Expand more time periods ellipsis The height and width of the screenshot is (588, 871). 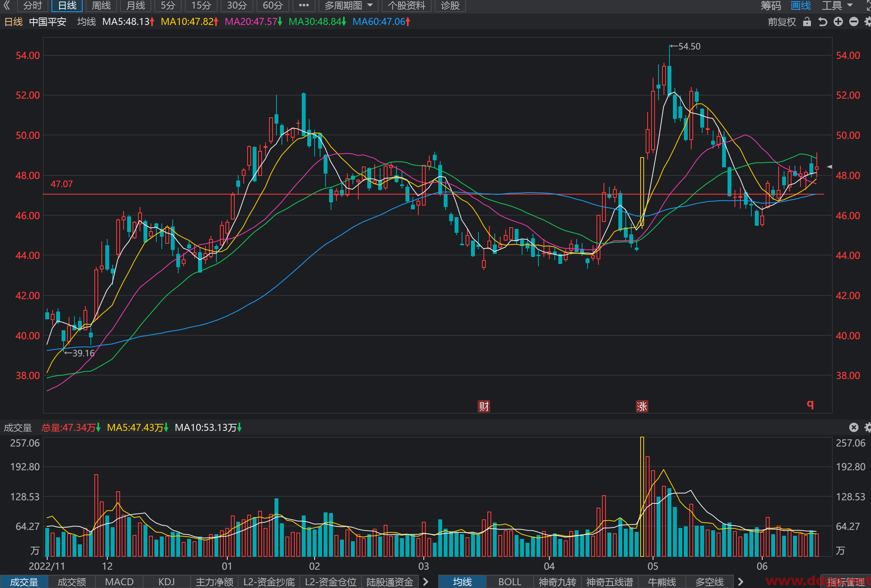tap(304, 5)
